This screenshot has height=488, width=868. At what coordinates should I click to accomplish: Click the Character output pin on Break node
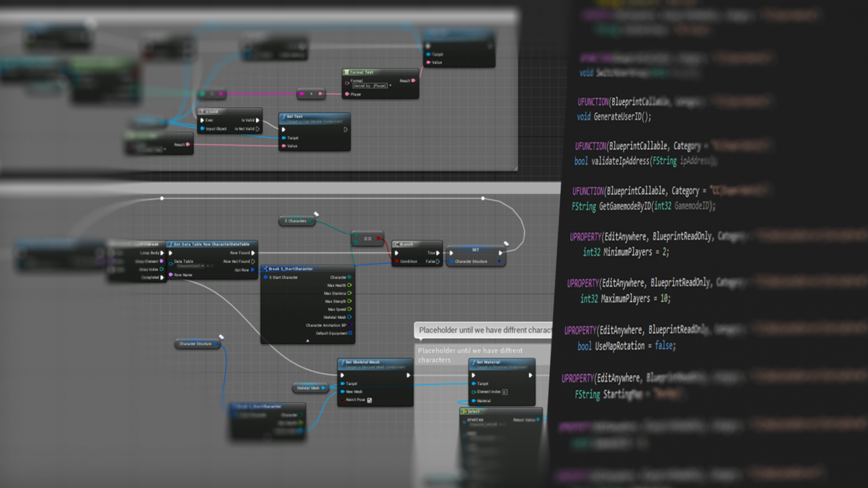point(350,278)
